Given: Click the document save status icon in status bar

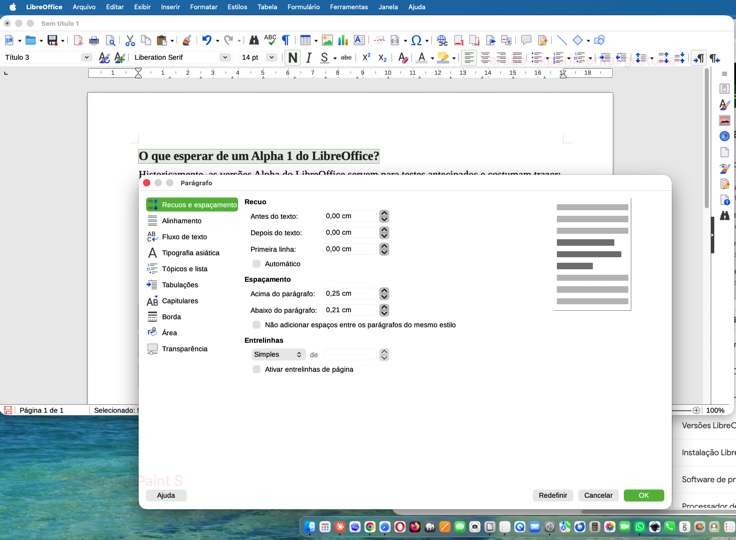Looking at the screenshot, I should click(8, 410).
